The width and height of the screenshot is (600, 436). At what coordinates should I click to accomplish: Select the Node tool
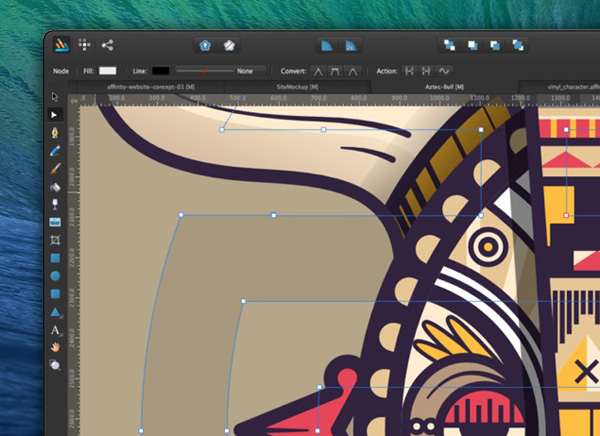(55, 114)
